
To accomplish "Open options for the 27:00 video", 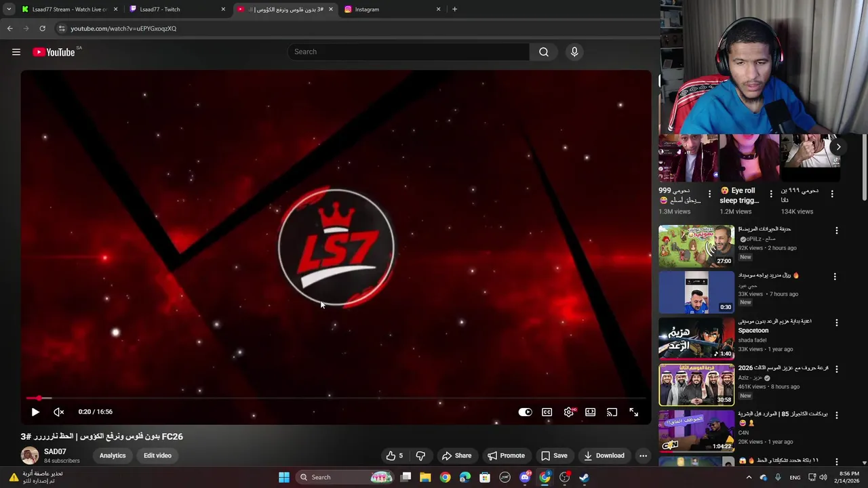I will [836, 230].
